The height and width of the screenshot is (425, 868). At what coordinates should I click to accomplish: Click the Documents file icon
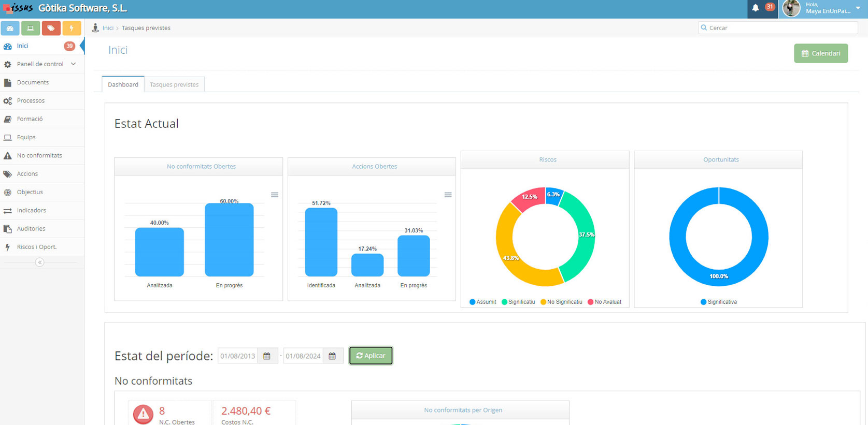tap(8, 82)
